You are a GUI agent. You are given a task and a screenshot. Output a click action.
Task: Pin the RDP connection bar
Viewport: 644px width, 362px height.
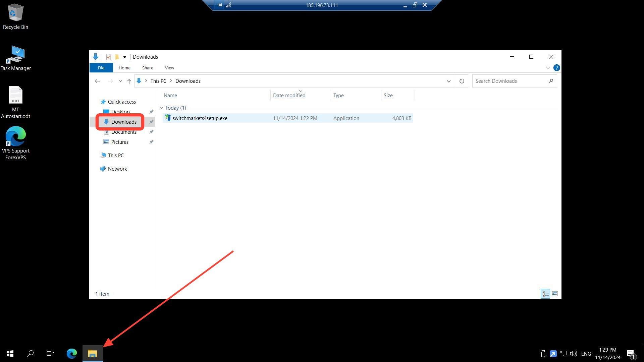pos(219,5)
